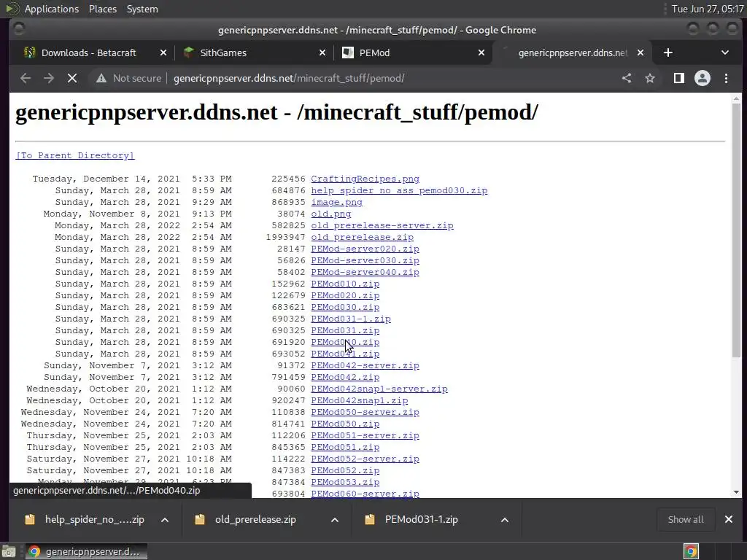Expand options for help_spider_no download
747x560 pixels.
tap(165, 519)
